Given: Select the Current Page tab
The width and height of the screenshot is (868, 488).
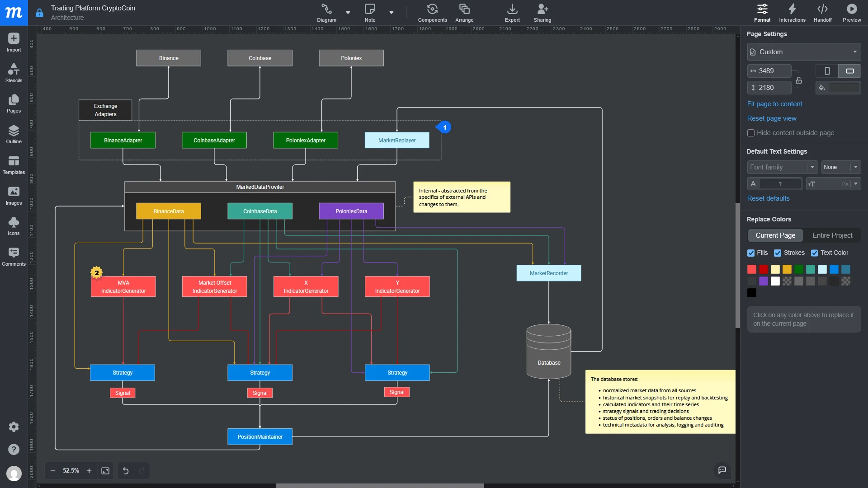Looking at the screenshot, I should [776, 235].
